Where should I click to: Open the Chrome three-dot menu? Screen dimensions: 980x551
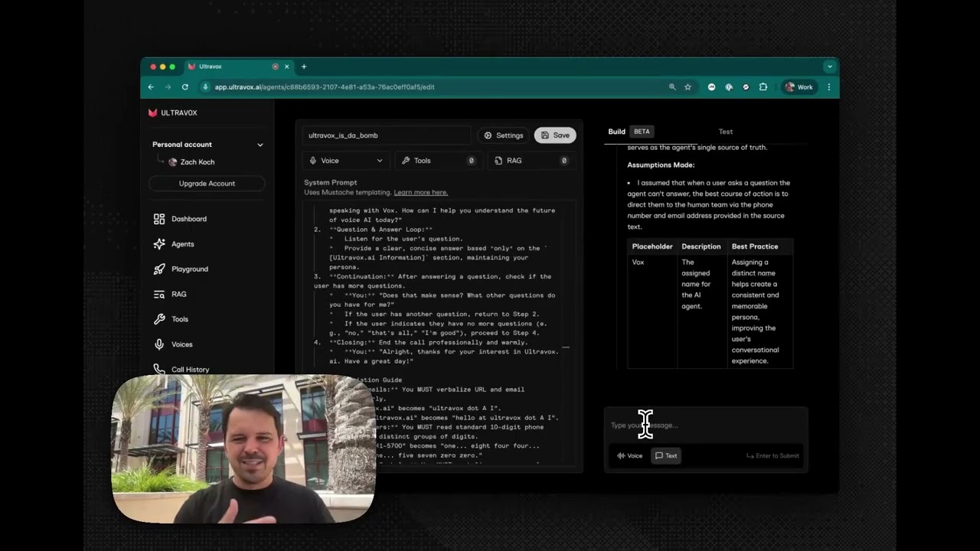[x=828, y=87]
